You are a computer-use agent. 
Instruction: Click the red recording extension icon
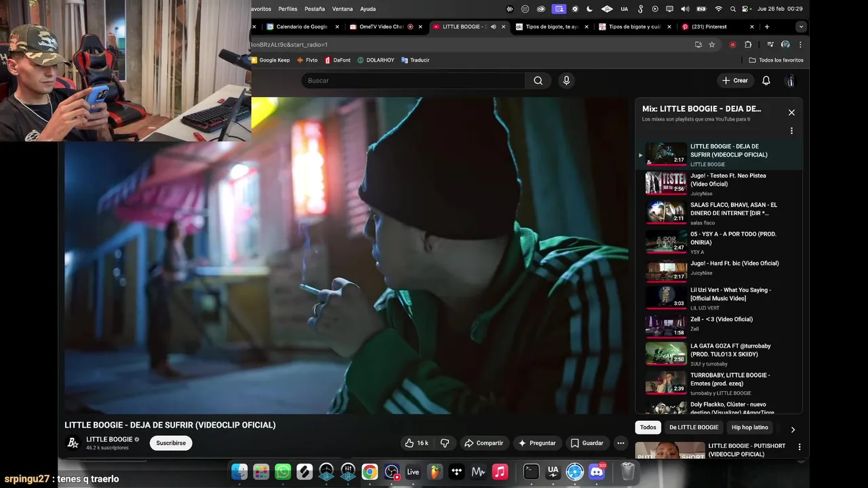click(x=732, y=45)
